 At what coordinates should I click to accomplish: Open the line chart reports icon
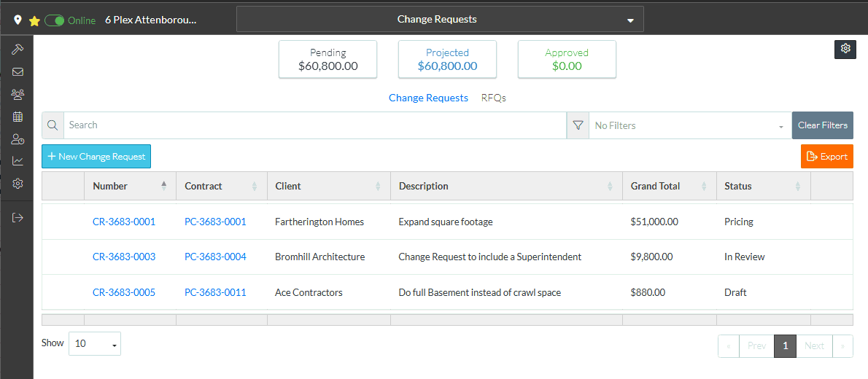(18, 161)
